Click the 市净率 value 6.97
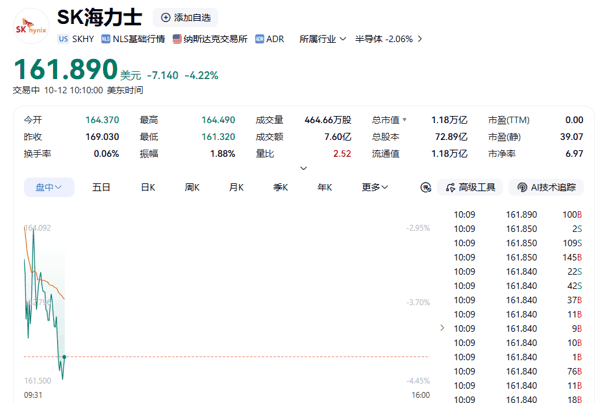 coord(574,153)
